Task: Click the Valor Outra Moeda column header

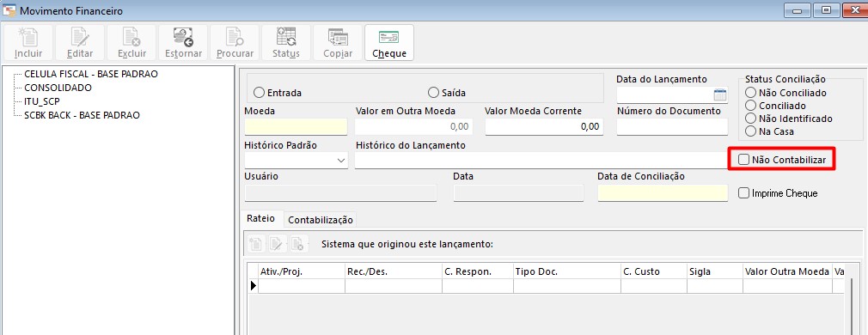Action: tap(787, 271)
